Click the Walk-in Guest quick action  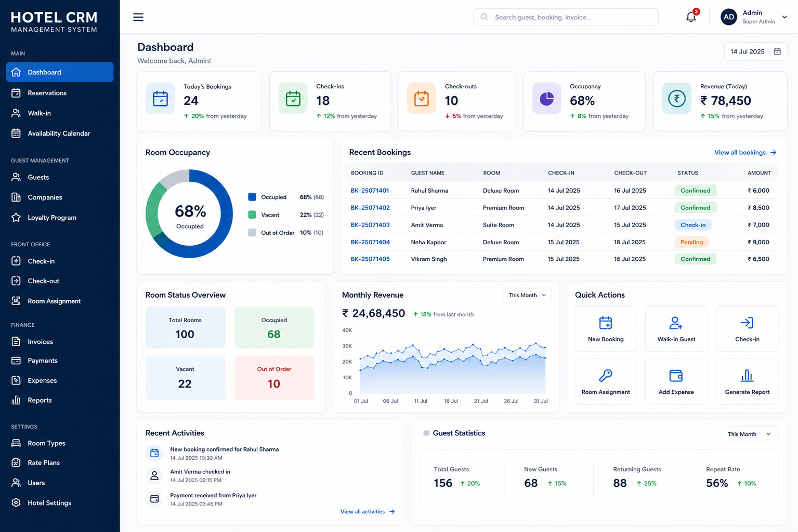coord(676,329)
